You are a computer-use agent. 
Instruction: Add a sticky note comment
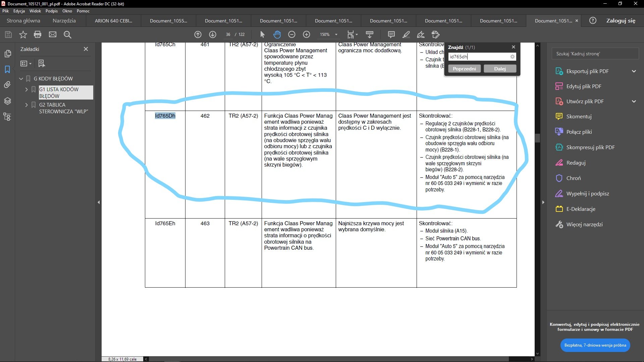[x=391, y=35]
